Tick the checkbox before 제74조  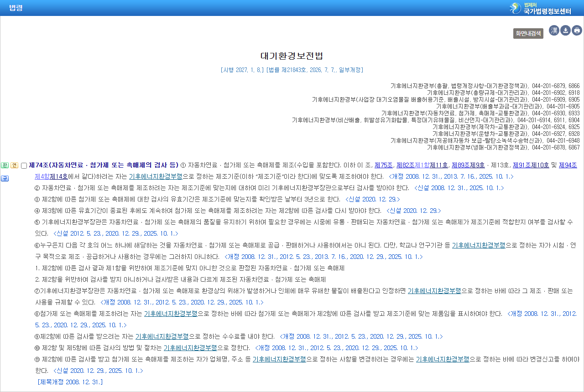(24, 165)
